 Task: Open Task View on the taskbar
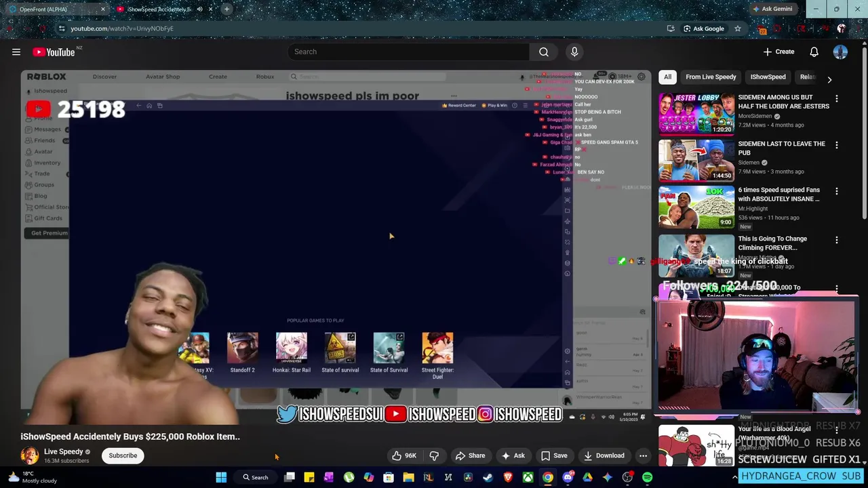point(290,477)
